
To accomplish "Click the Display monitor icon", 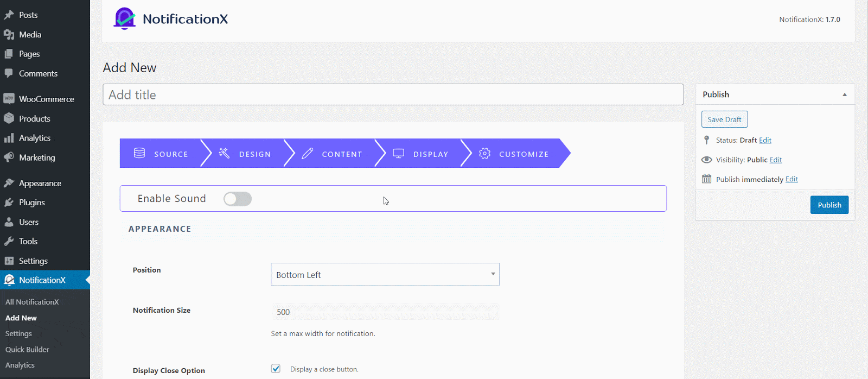I will pyautogui.click(x=398, y=154).
